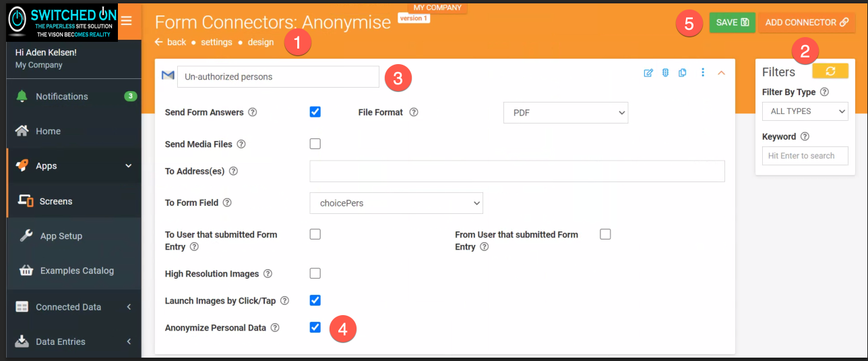Open help for To Form Field
The width and height of the screenshot is (868, 361).
click(x=227, y=202)
